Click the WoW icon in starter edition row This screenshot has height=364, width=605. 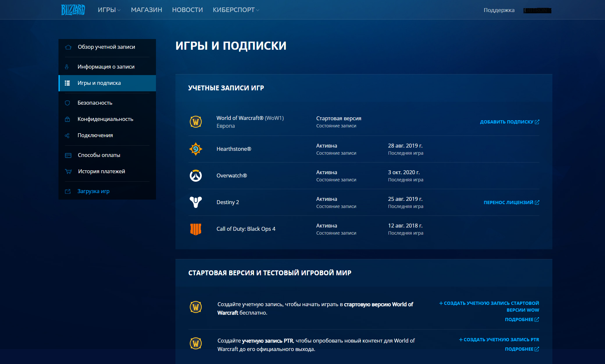point(196,307)
